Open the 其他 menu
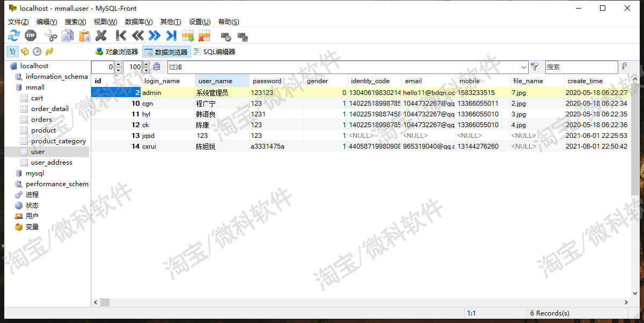 point(170,22)
